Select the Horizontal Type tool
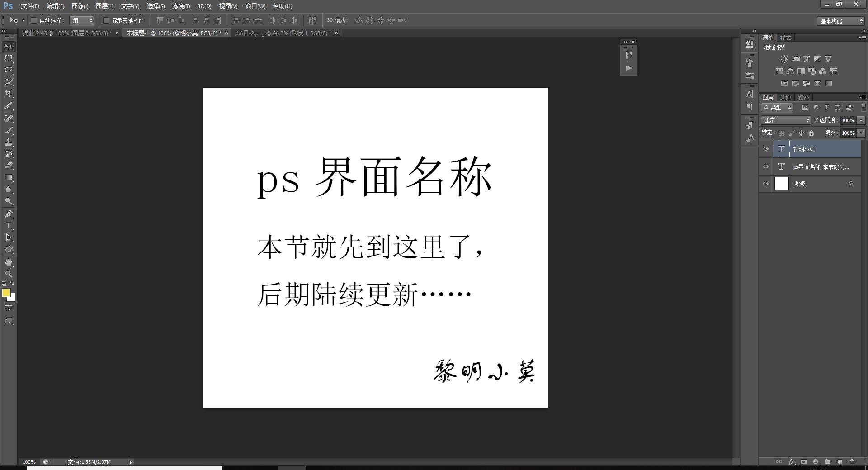 [8, 226]
